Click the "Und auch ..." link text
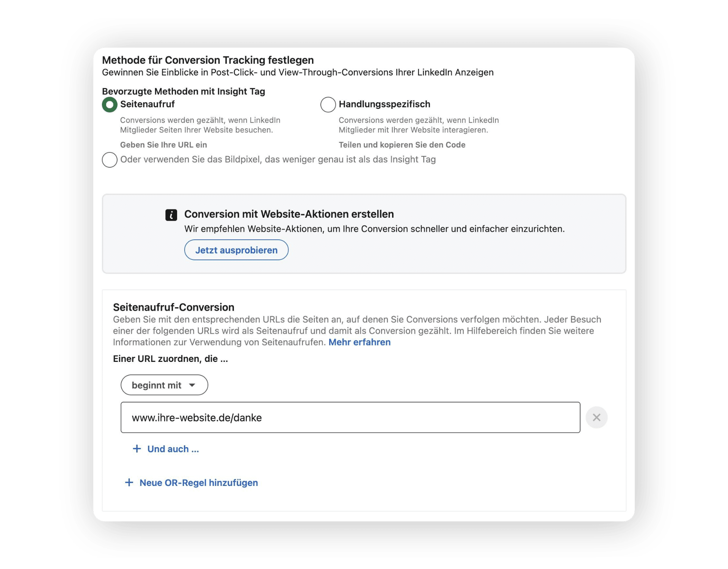728x569 pixels. 173,449
